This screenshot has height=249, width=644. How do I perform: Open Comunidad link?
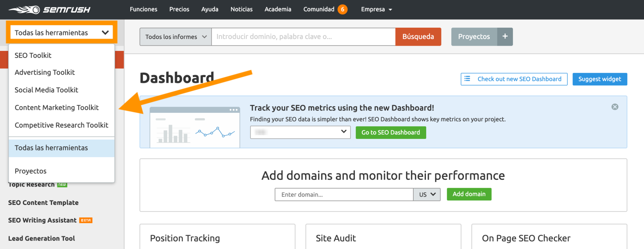point(319,9)
